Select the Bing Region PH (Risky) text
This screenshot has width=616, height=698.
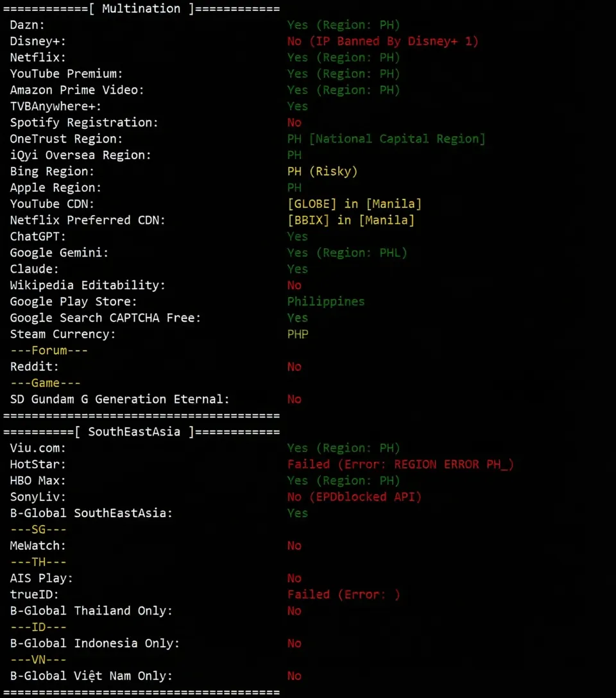[x=322, y=171]
